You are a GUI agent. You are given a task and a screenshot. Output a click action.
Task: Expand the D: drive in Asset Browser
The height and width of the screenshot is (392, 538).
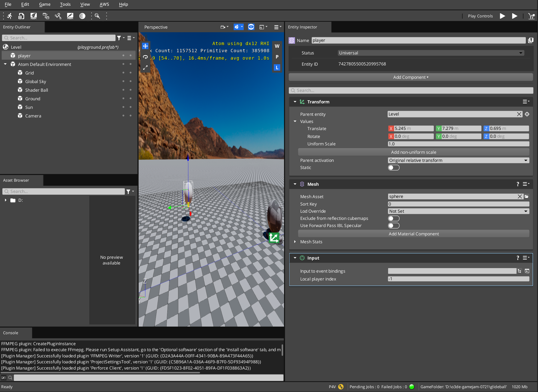[x=6, y=200]
